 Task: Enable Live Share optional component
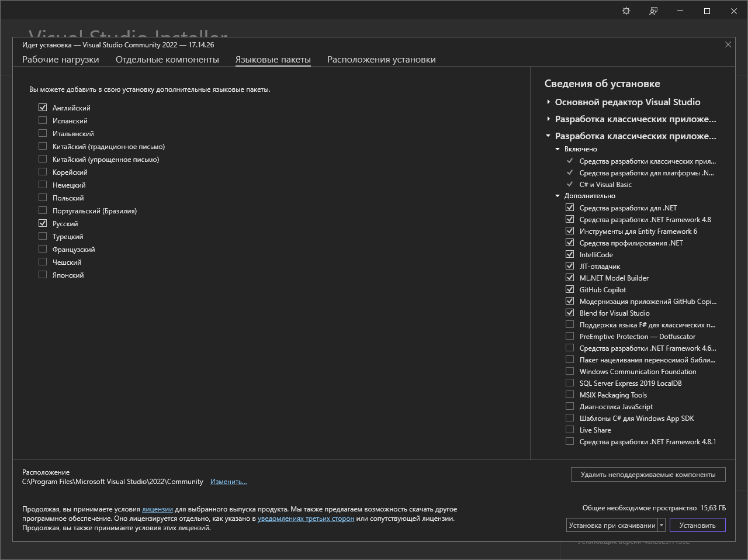point(570,430)
